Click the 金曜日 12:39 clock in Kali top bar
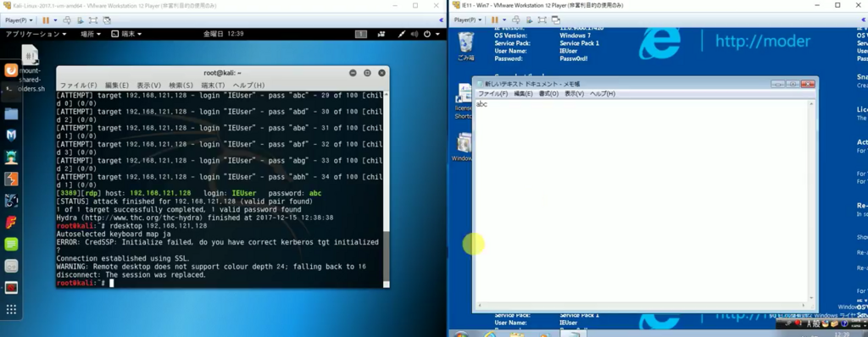 click(x=223, y=34)
